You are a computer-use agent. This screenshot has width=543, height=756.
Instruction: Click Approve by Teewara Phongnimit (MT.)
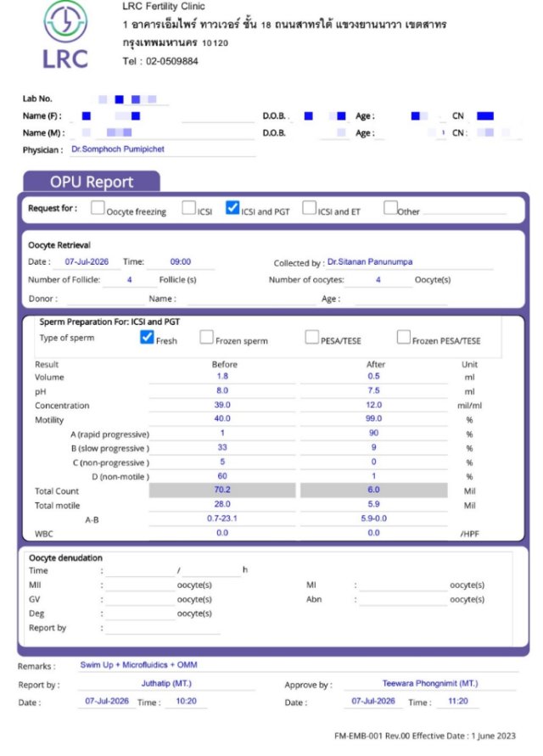[x=430, y=684]
